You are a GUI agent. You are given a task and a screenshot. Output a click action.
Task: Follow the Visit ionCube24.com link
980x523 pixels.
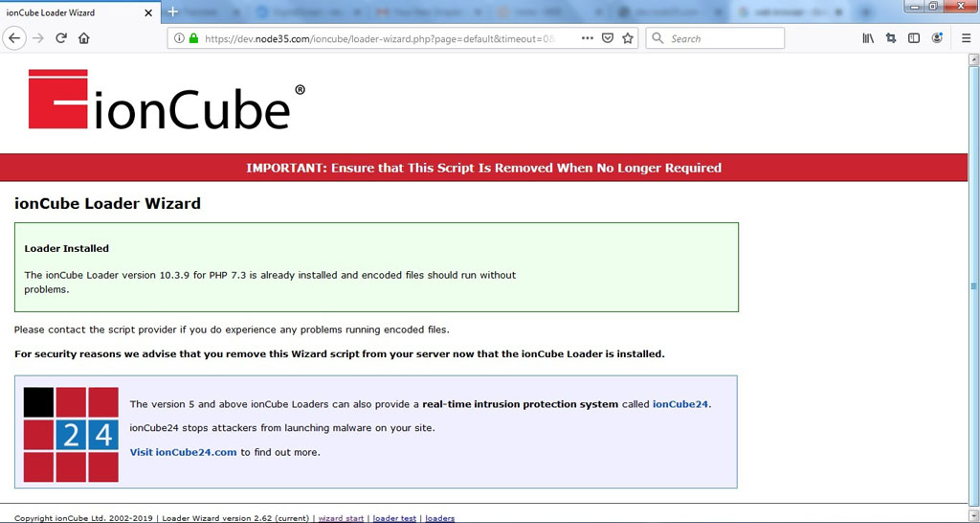tap(183, 452)
